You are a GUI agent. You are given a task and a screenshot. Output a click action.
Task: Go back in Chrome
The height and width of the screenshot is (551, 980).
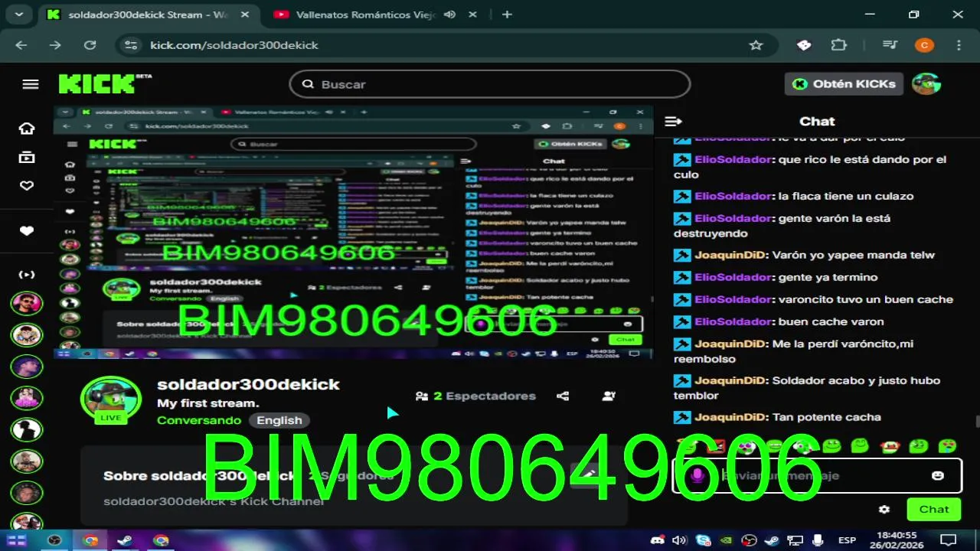point(21,45)
